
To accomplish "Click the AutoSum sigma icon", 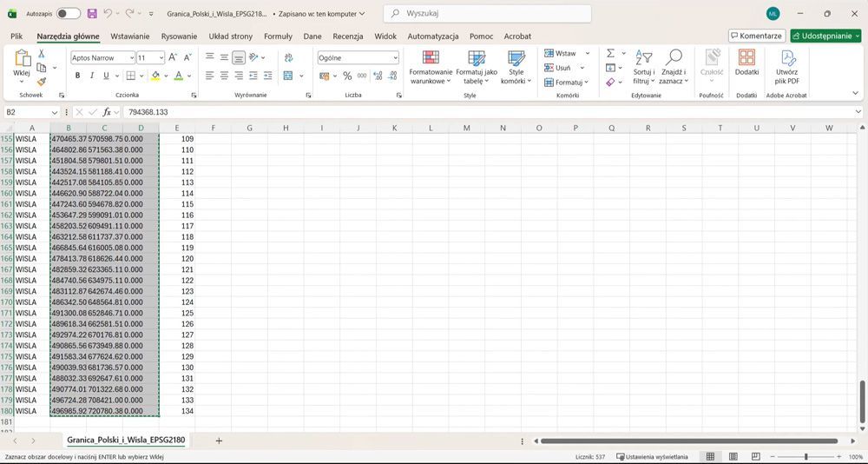I will click(610, 53).
